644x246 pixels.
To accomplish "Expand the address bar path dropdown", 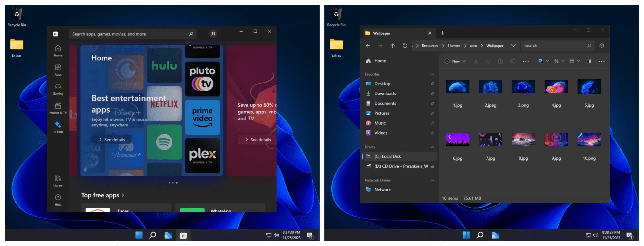I will [x=513, y=46].
